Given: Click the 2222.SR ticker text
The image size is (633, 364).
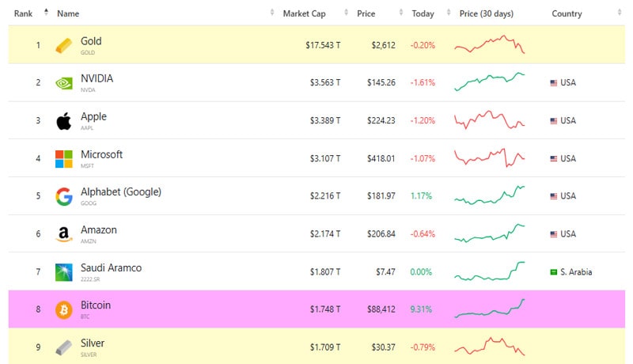Looking at the screenshot, I should tap(90, 279).
